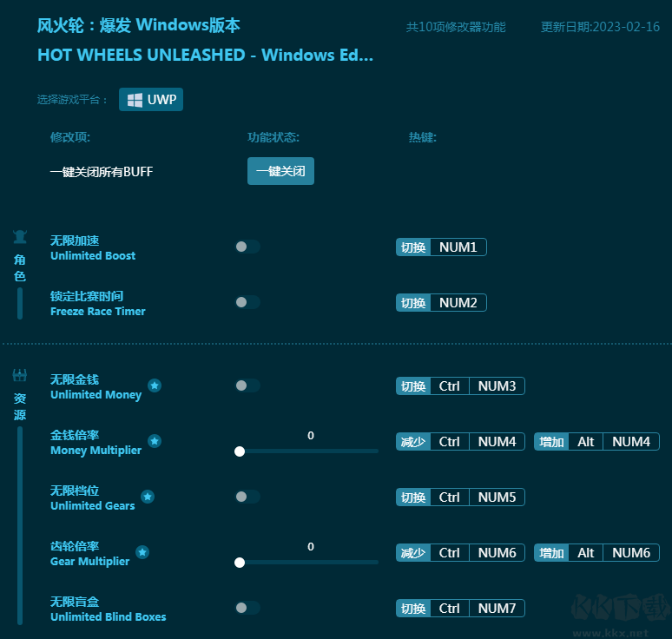Click the character category icon in sidebar

[x=20, y=236]
